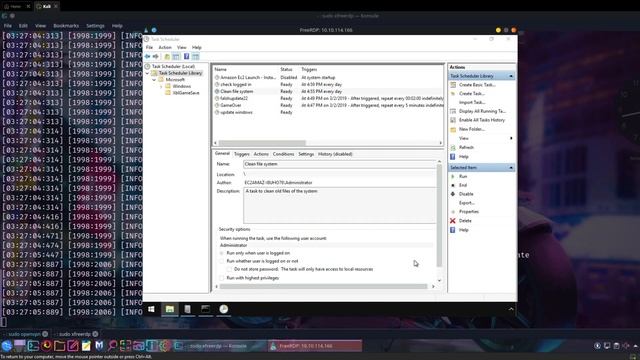The image size is (640, 360).
Task: Click Export... under Selected Item
Action: pos(467,203)
